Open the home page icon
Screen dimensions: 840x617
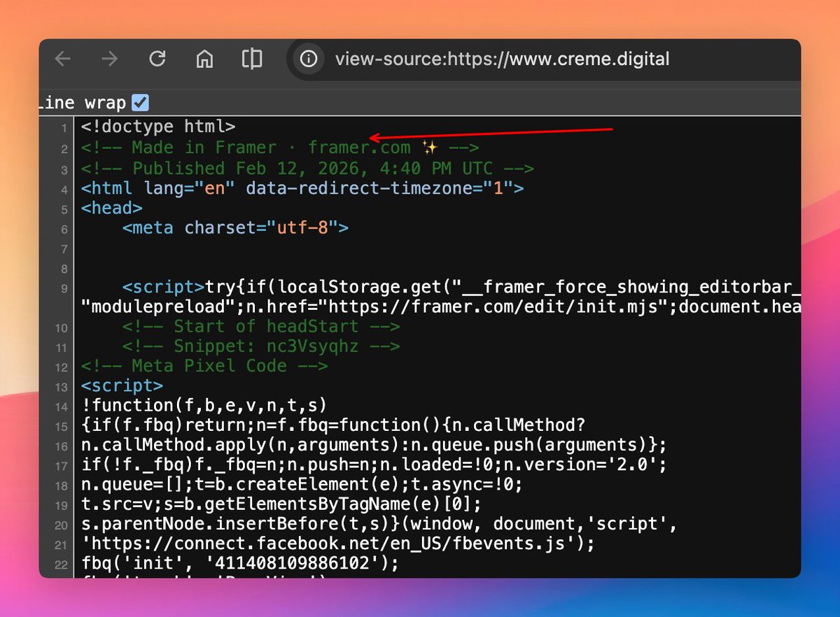click(204, 59)
